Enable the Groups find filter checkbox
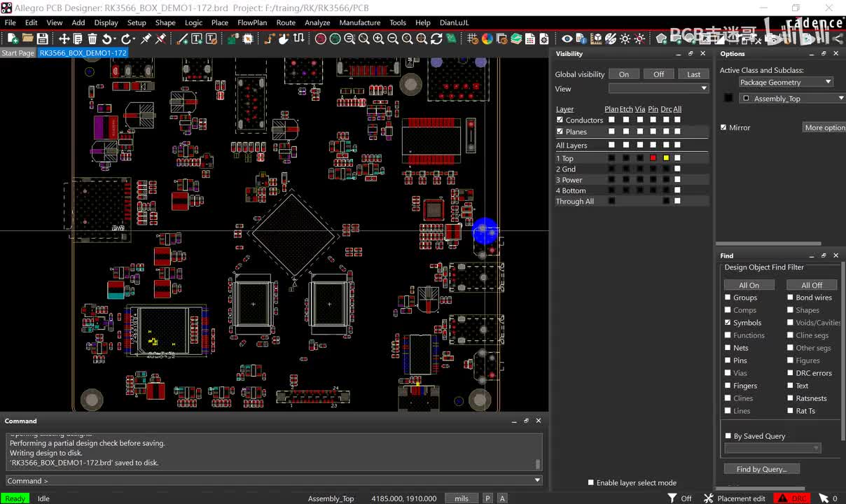Screen dimensions: 846x504 728,297
